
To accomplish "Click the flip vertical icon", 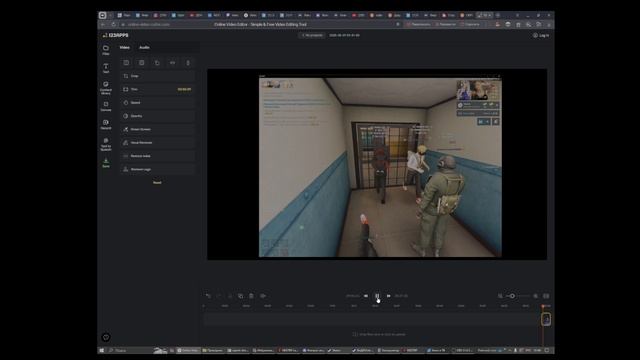I will pyautogui.click(x=188, y=63).
